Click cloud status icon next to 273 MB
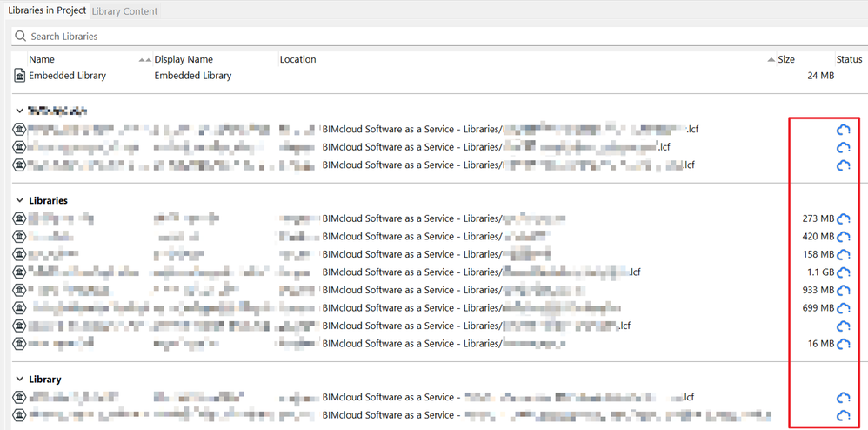 tap(843, 219)
